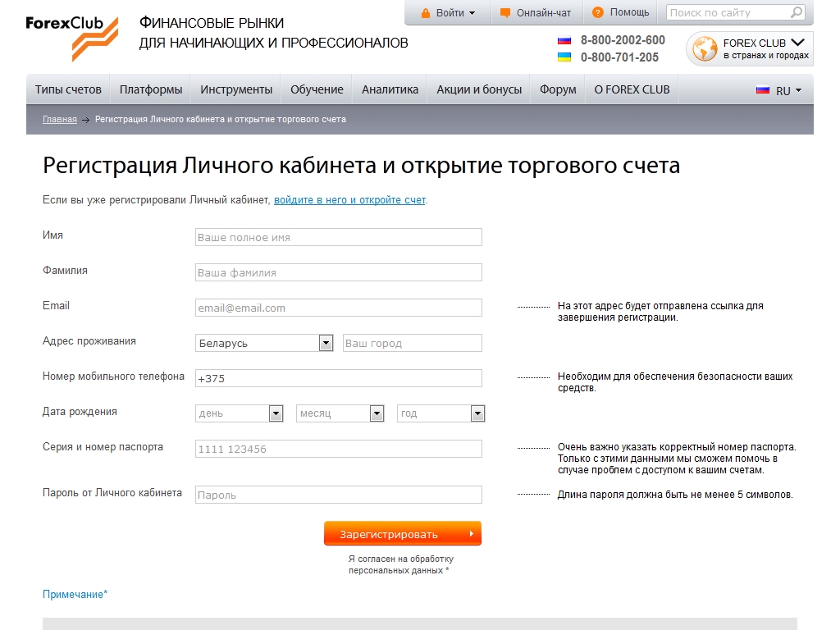Viewport: 840px width, 630px height.
Task: Click the Ukrainian flag by 0-800-701-205
Action: click(x=564, y=57)
